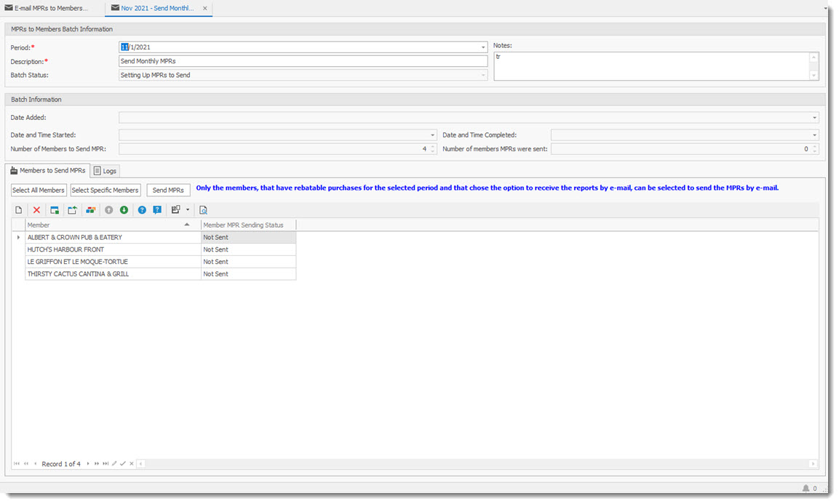Click the new record blank page icon
The image size is (839, 504).
click(x=19, y=210)
